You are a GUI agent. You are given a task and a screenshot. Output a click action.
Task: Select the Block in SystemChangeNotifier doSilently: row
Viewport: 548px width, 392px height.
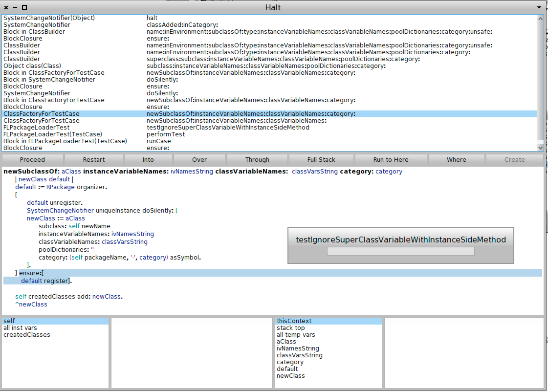tap(270, 80)
